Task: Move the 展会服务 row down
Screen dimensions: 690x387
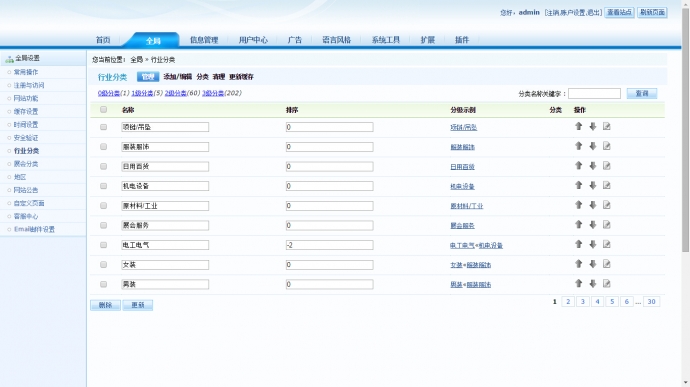Action: (x=593, y=225)
